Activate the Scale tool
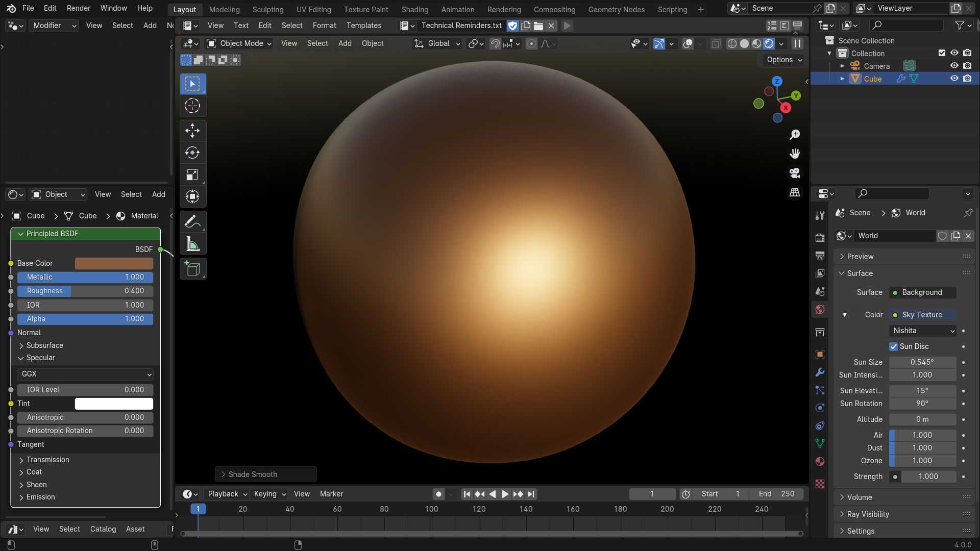 (192, 175)
